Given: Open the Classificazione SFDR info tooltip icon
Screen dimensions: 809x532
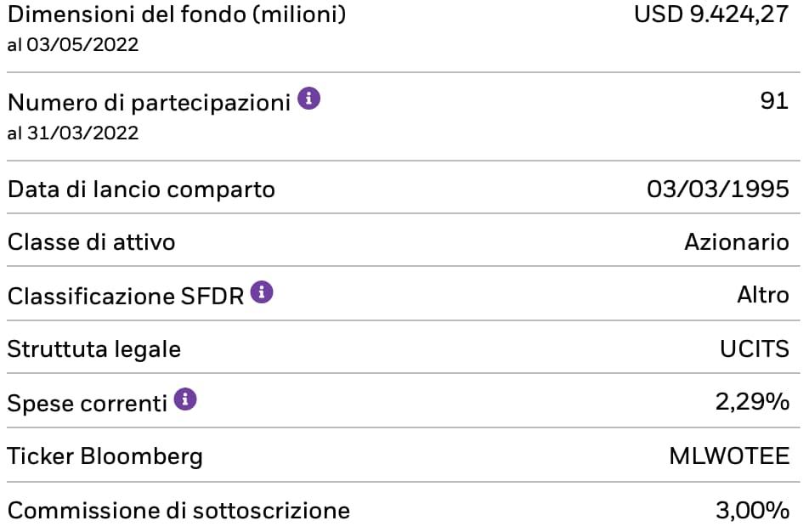Looking at the screenshot, I should (262, 293).
